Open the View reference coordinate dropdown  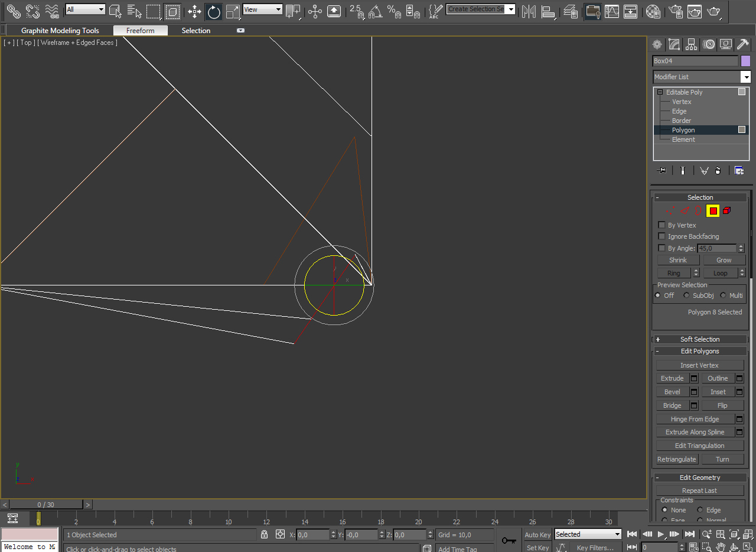pos(263,9)
